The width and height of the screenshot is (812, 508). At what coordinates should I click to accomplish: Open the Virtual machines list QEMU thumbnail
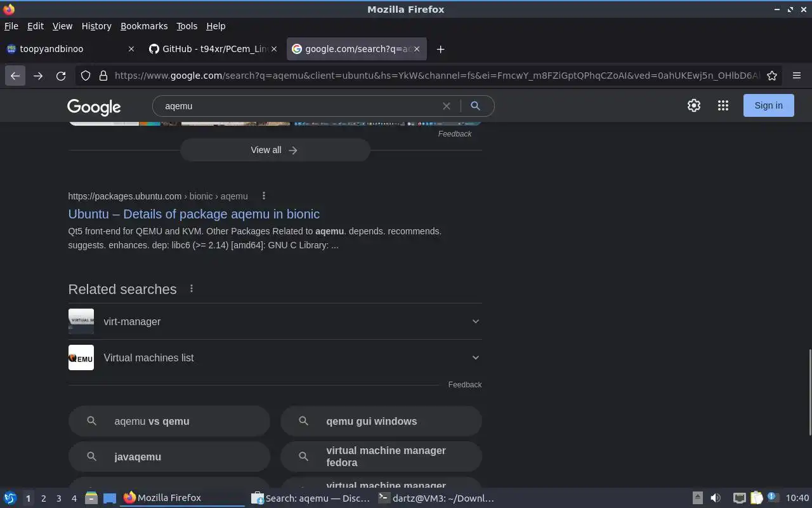(81, 358)
